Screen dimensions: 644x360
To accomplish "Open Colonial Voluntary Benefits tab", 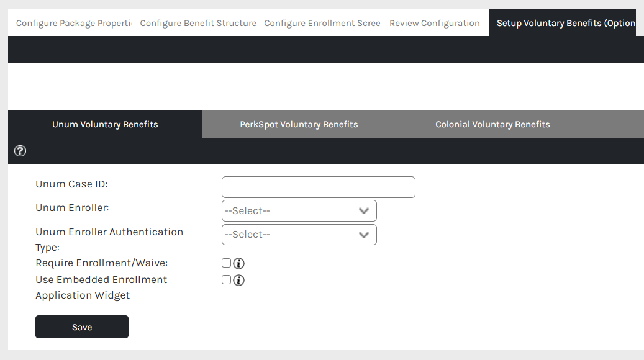I will pos(492,124).
